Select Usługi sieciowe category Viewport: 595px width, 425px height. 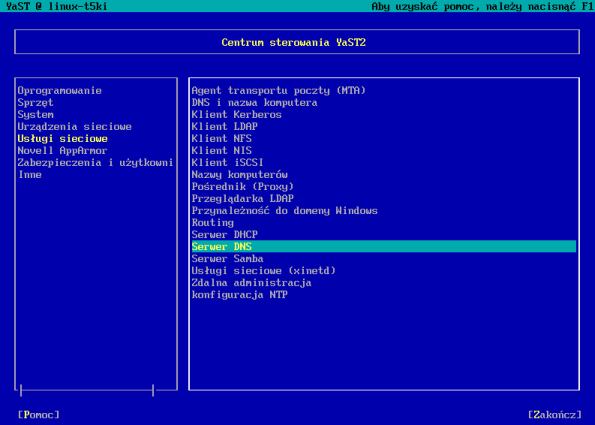coord(63,139)
